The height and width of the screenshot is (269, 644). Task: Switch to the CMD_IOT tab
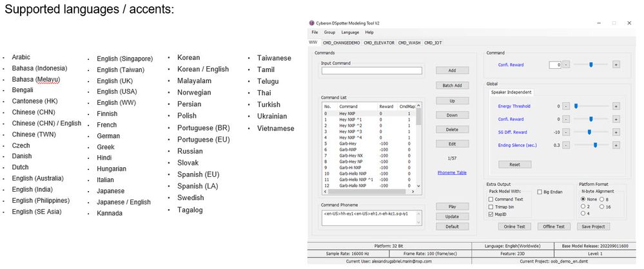(433, 42)
